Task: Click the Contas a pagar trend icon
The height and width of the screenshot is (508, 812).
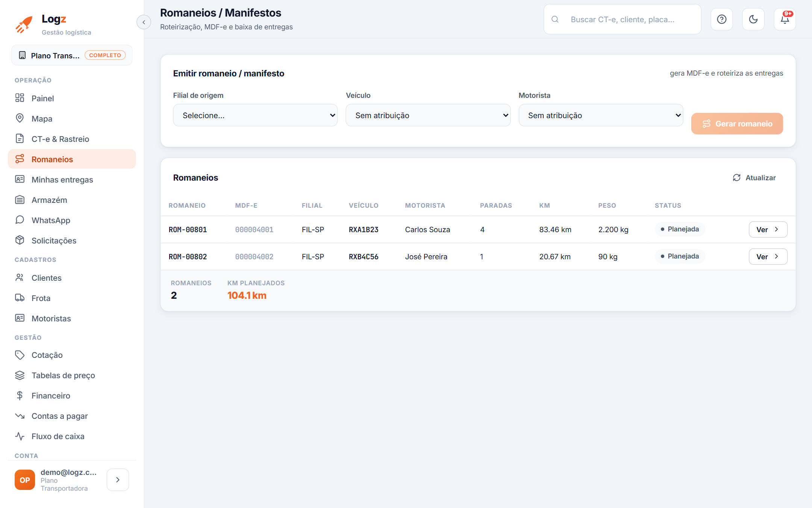Action: point(20,416)
